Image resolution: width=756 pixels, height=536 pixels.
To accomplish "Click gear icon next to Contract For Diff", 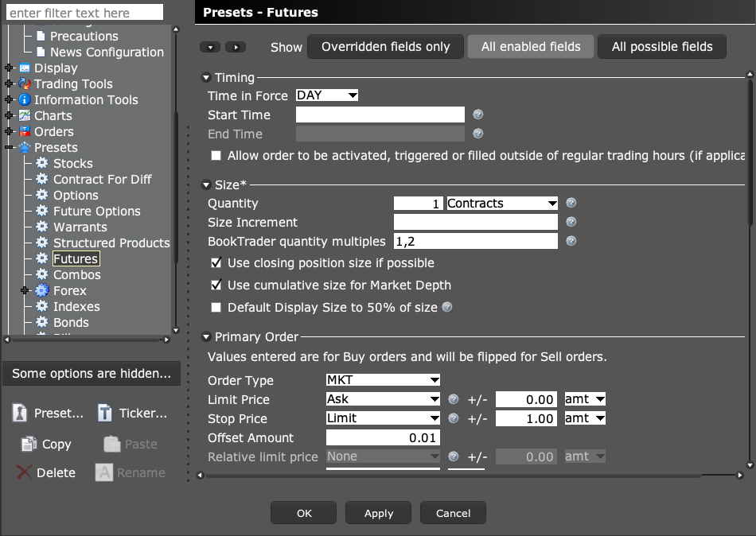I will [x=42, y=179].
